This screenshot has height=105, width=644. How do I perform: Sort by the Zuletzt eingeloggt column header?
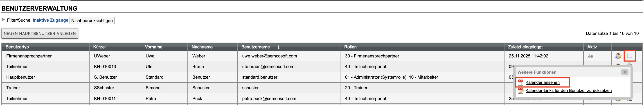(x=525, y=47)
